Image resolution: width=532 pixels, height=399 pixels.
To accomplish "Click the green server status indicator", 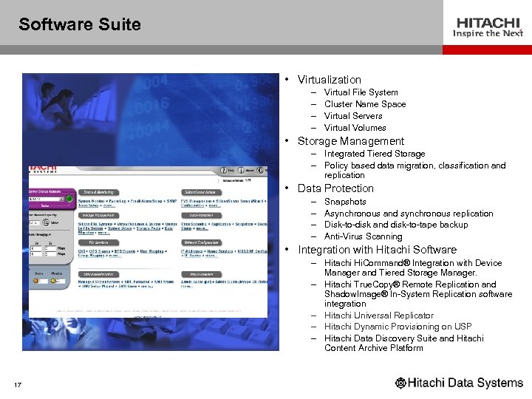I will pos(69,199).
